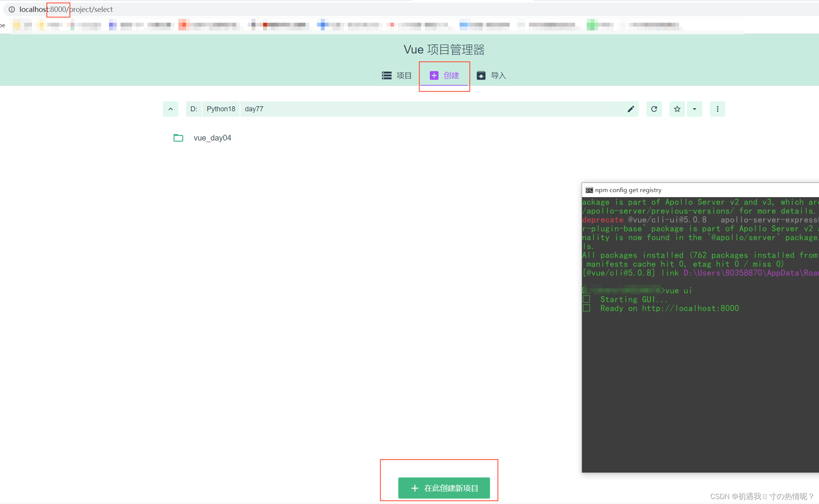The width and height of the screenshot is (819, 504).
Task: Edit the folder path with pencil icon
Action: click(631, 109)
